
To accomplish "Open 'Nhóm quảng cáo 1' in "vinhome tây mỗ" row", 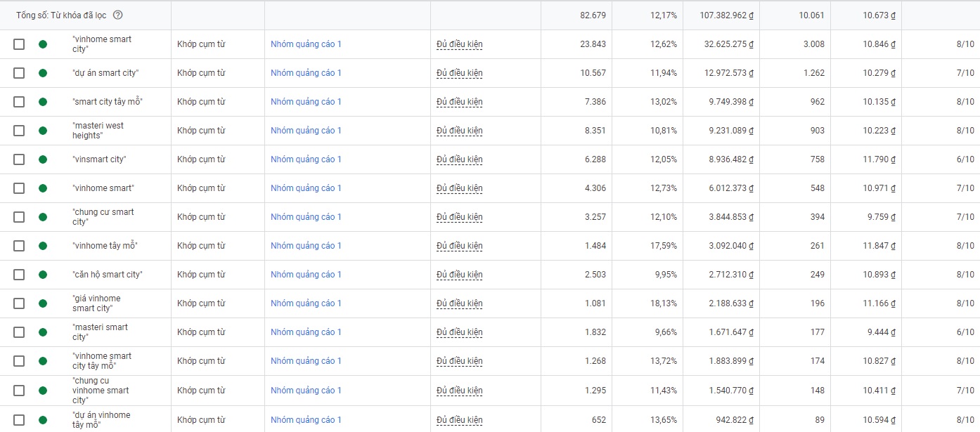I will [x=306, y=246].
